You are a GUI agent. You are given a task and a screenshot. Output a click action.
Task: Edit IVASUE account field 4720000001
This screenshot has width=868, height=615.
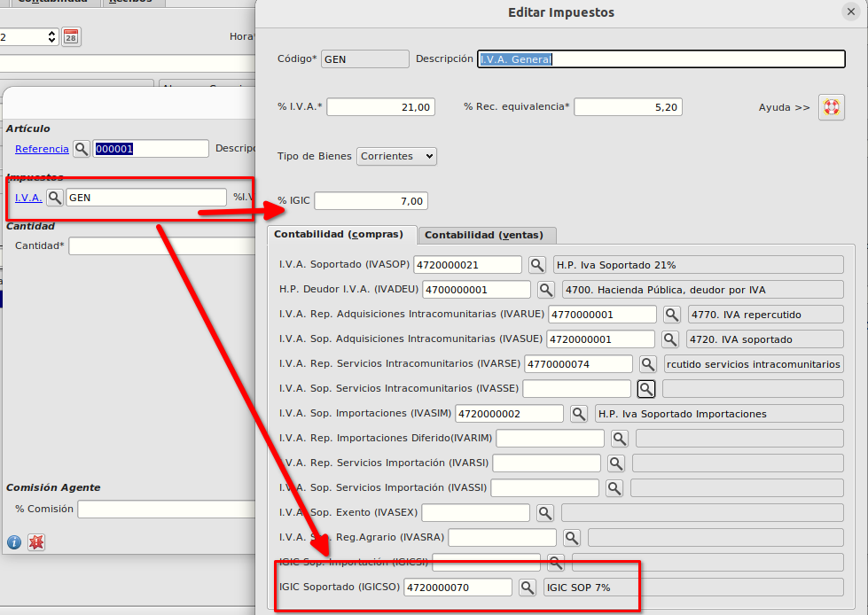601,339
